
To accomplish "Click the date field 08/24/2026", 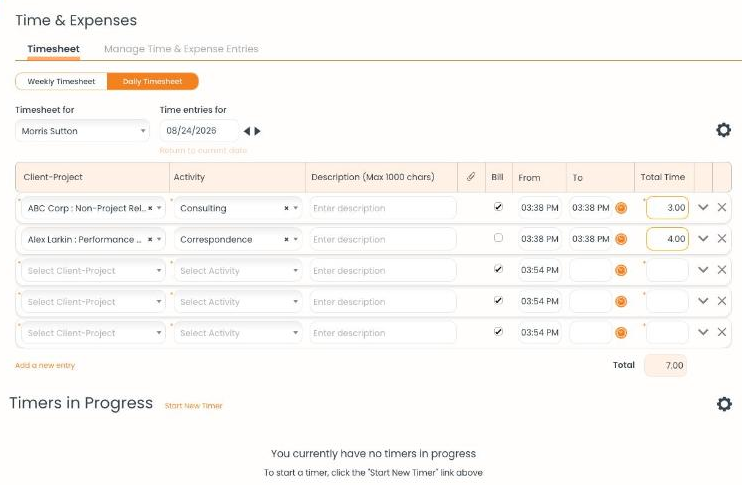I will click(199, 131).
